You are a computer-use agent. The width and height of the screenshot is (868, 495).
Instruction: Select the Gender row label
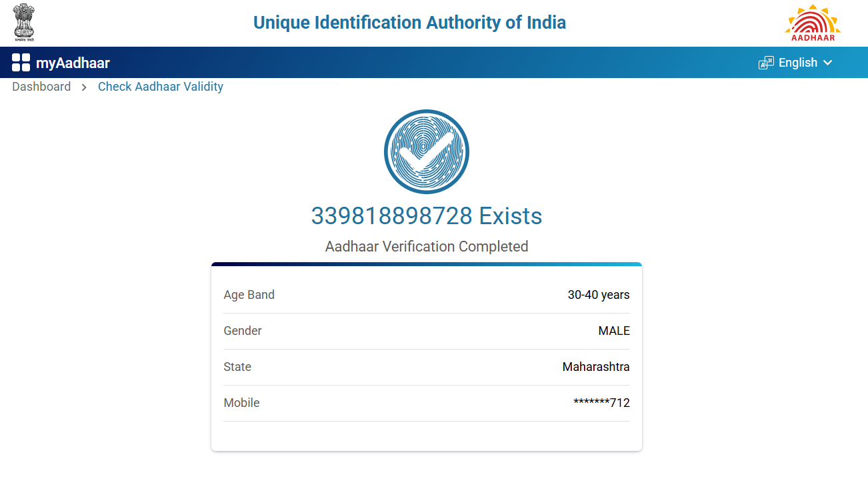click(243, 331)
